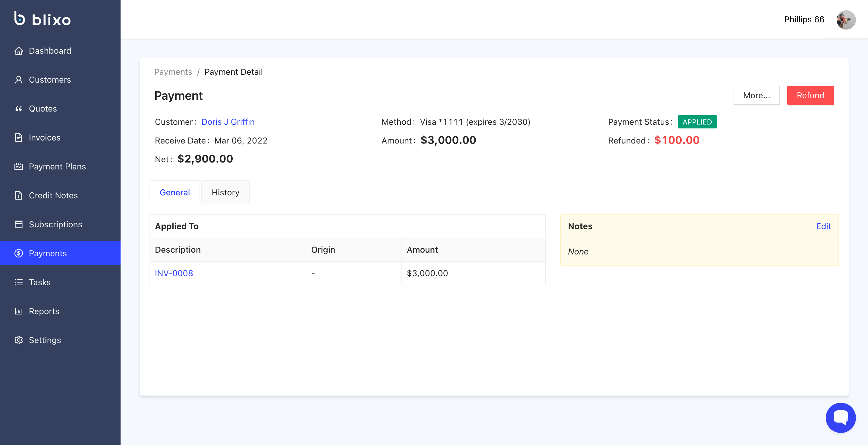Click the Dashboard home icon
This screenshot has height=445, width=868.
pos(18,51)
